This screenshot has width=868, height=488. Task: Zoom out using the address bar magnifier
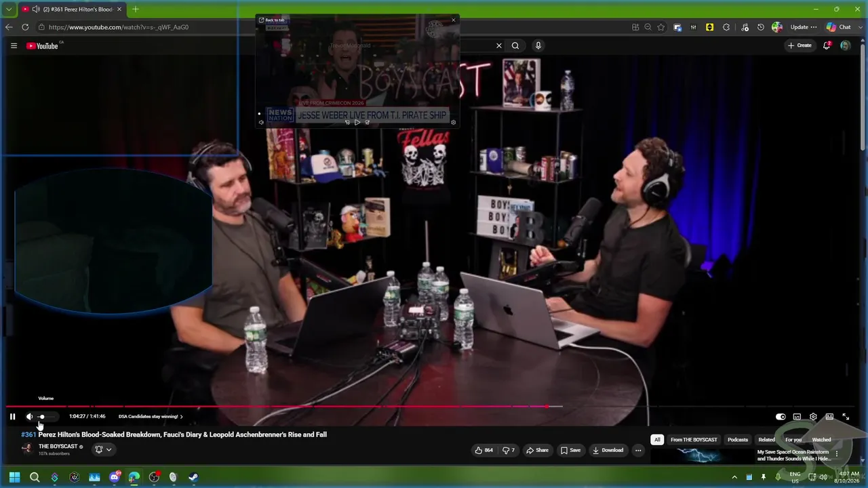pyautogui.click(x=648, y=27)
